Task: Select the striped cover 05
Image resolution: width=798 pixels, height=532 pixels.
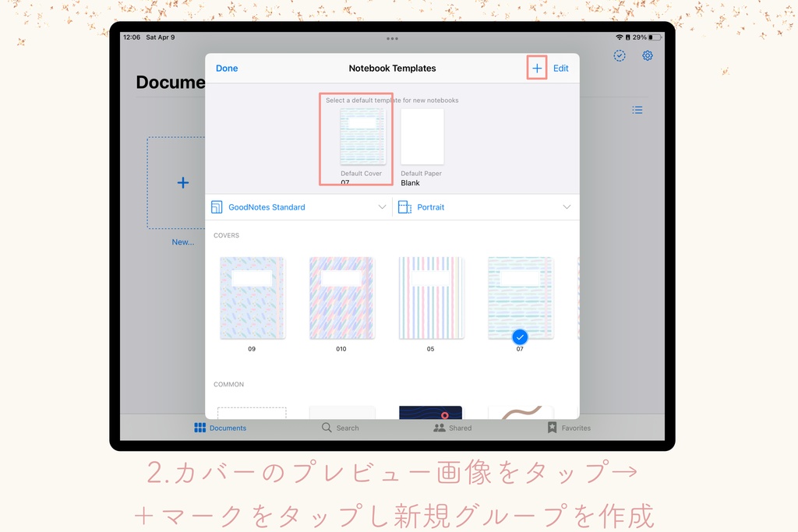Action: (x=430, y=297)
